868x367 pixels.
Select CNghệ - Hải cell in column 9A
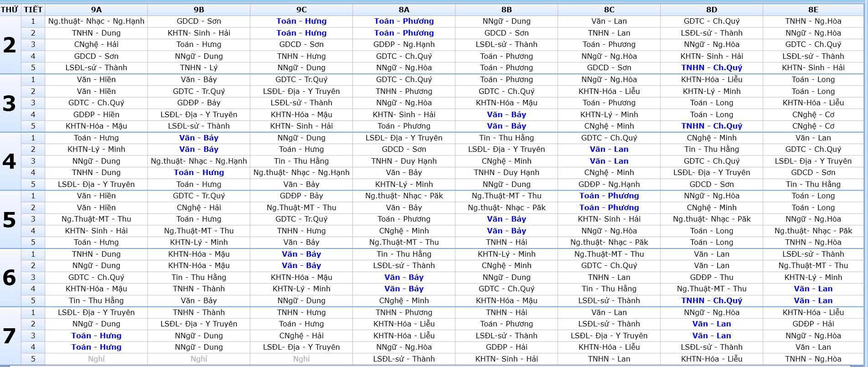click(96, 45)
